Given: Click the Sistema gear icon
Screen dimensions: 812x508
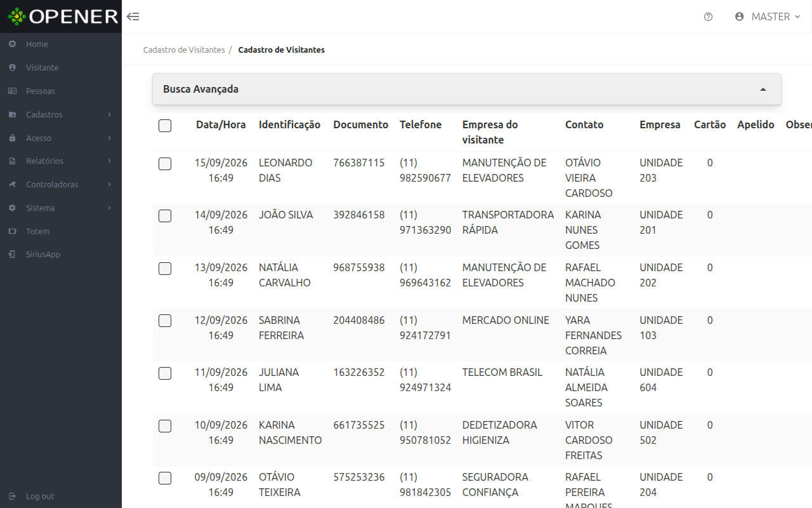Looking at the screenshot, I should click(x=12, y=208).
